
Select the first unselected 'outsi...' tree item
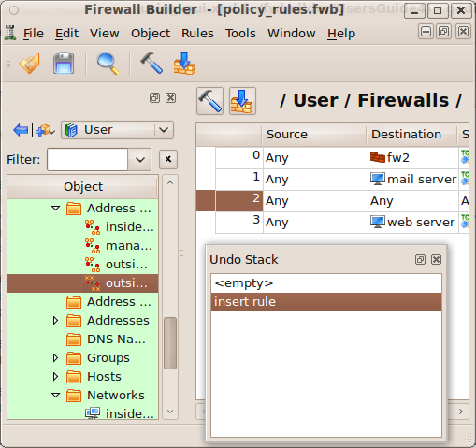116,265
